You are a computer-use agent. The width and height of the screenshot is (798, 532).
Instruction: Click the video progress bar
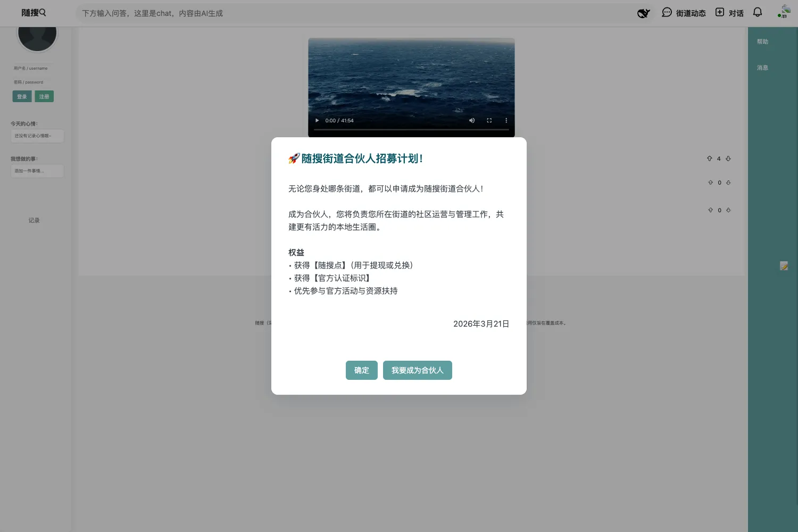(x=411, y=129)
